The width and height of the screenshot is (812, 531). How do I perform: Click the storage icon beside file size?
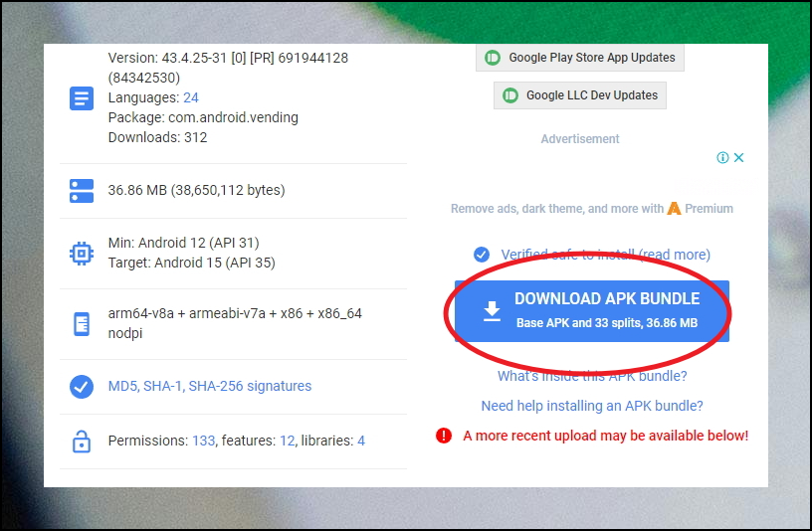click(x=82, y=191)
